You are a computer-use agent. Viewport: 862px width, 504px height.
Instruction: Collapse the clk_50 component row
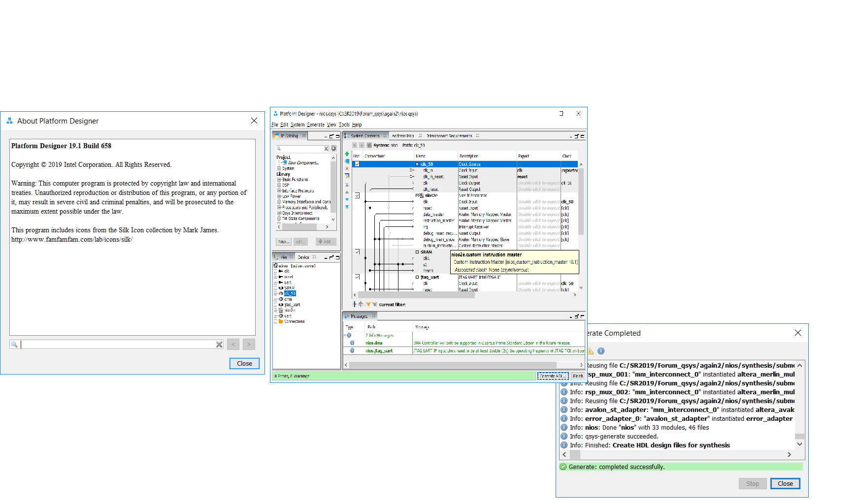[x=417, y=164]
